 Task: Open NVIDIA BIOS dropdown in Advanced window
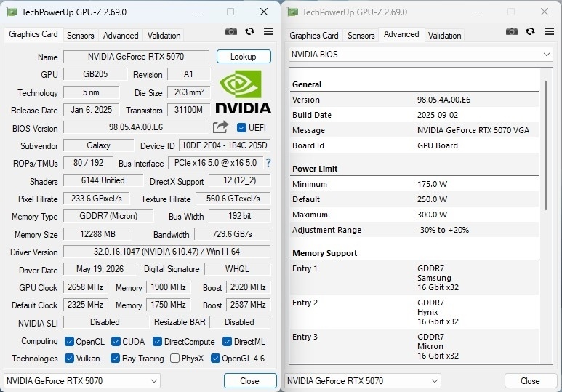[x=420, y=55]
